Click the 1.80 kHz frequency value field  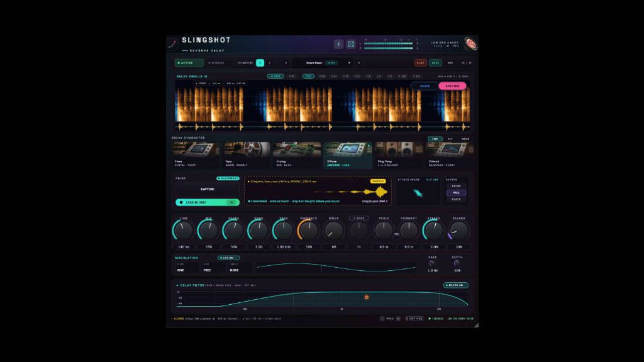point(284,247)
